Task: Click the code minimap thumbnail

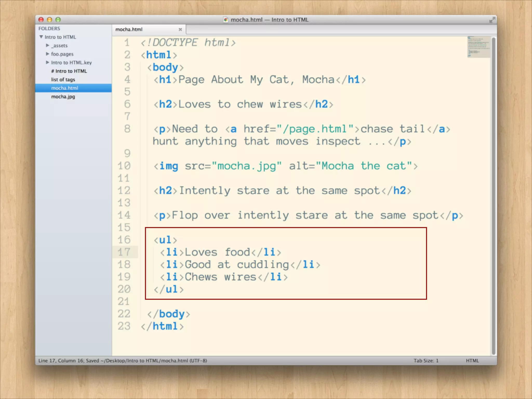Action: click(x=478, y=47)
